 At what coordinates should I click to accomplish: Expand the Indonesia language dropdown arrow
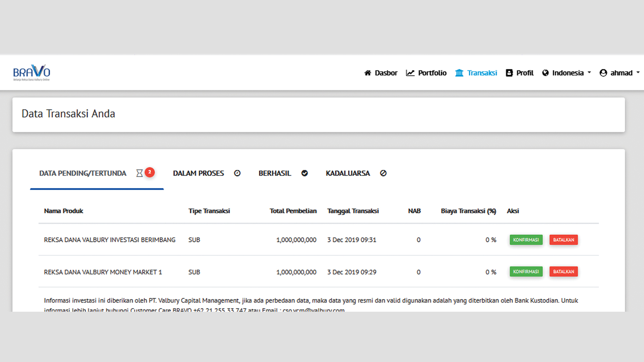point(589,72)
